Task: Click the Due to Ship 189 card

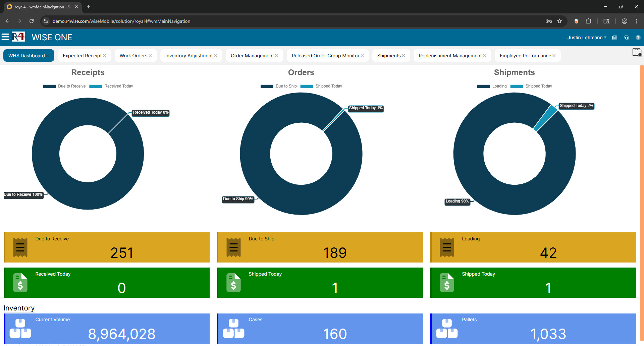Action: click(x=320, y=247)
